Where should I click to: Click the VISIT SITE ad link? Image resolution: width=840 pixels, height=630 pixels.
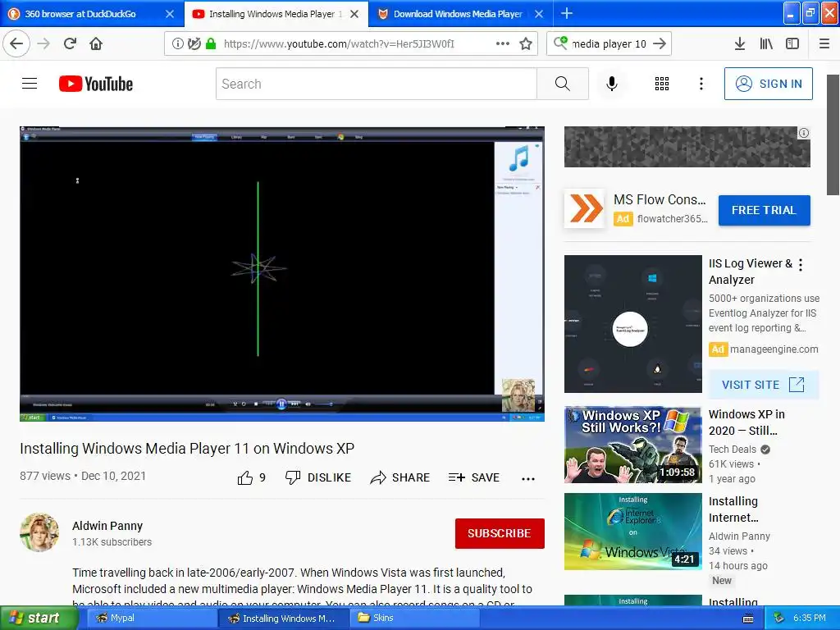[764, 385]
